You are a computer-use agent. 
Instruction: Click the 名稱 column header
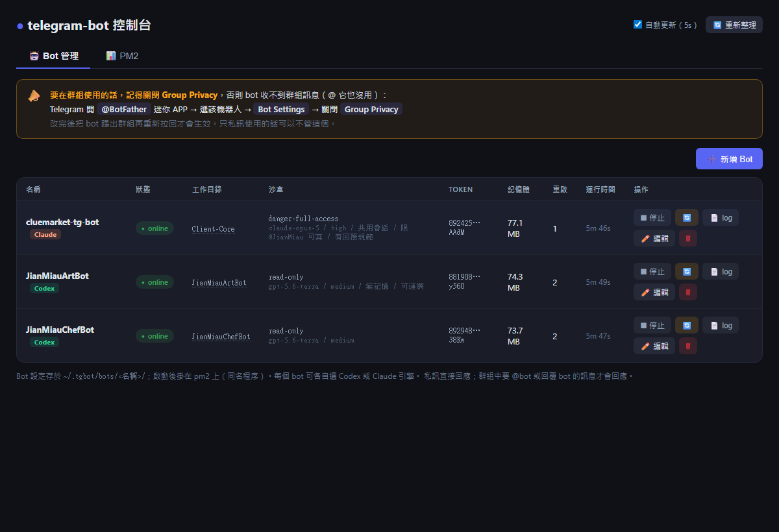33,189
